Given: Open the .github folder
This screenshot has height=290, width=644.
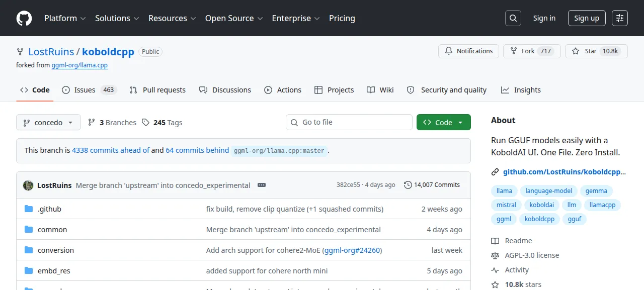Looking at the screenshot, I should (49, 209).
